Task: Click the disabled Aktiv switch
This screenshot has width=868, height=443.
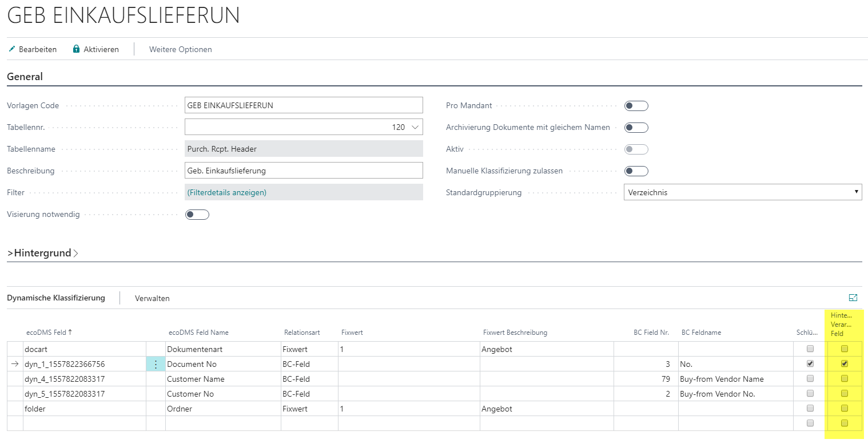Action: [636, 149]
